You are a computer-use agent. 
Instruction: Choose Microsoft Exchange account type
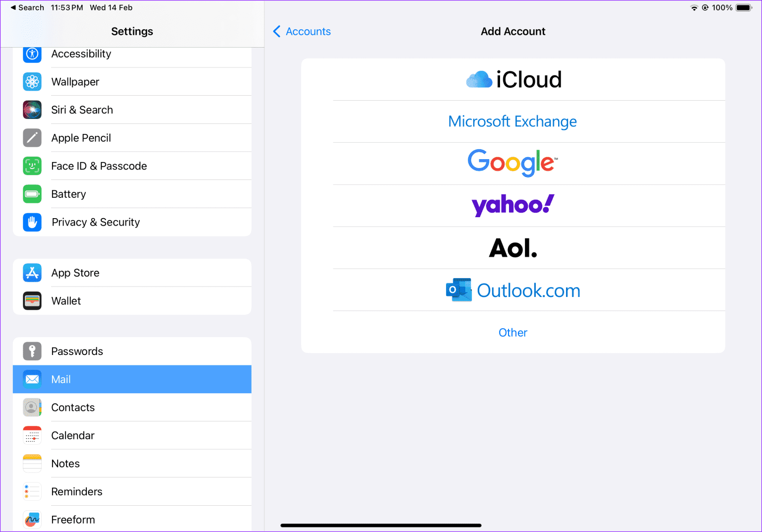click(512, 121)
